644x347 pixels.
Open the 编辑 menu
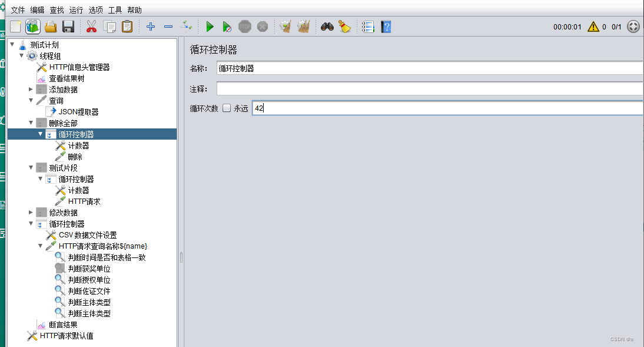37,10
